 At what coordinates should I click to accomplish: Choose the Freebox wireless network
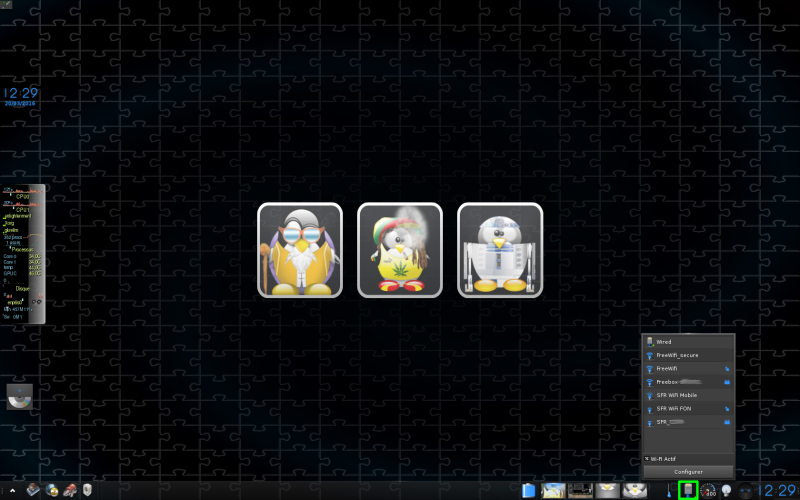(688, 382)
